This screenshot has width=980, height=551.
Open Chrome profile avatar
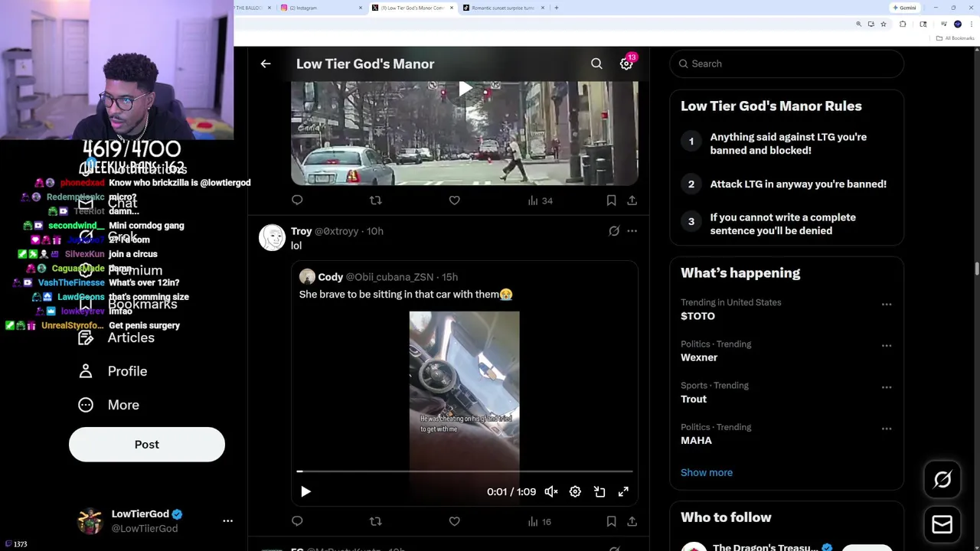click(x=958, y=24)
